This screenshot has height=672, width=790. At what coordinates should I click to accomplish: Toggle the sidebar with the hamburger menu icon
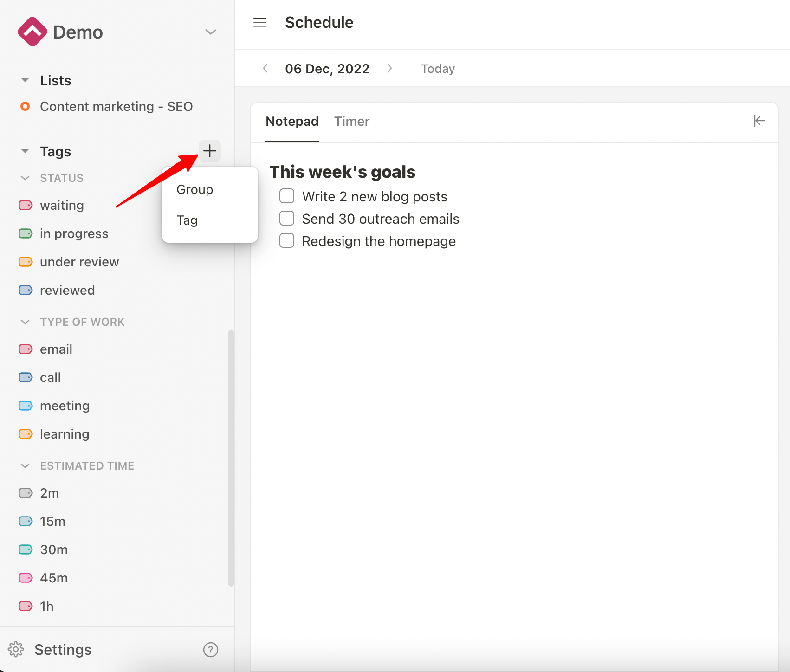coord(260,22)
